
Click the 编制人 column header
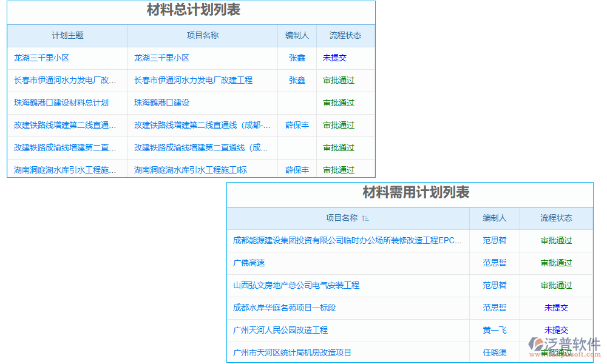tap(297, 35)
